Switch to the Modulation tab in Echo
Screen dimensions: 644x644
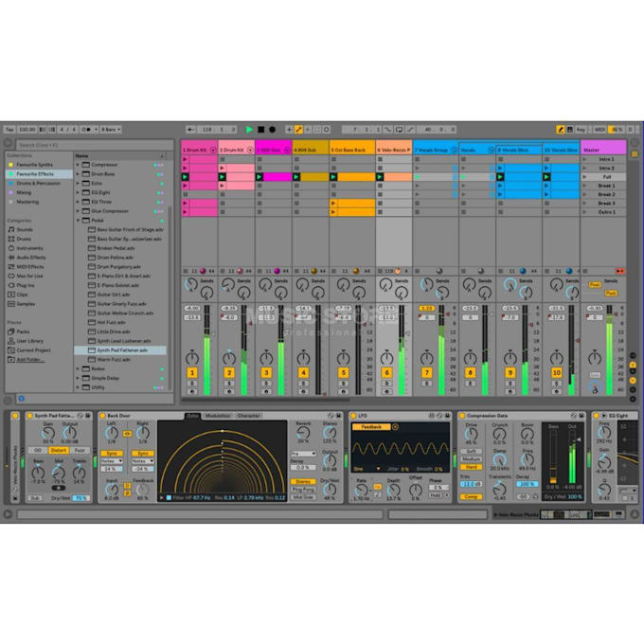[218, 415]
